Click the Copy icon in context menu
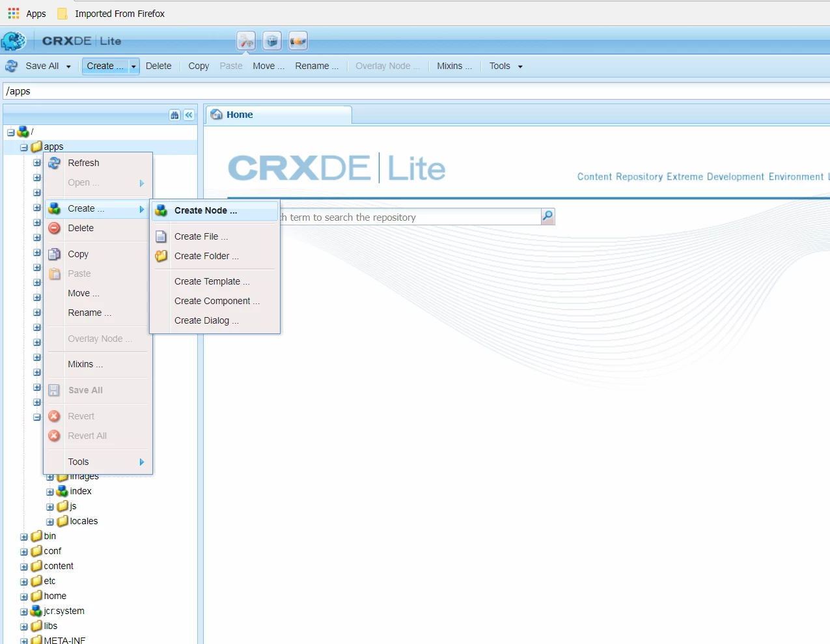Viewport: 830px width, 644px height. click(55, 254)
